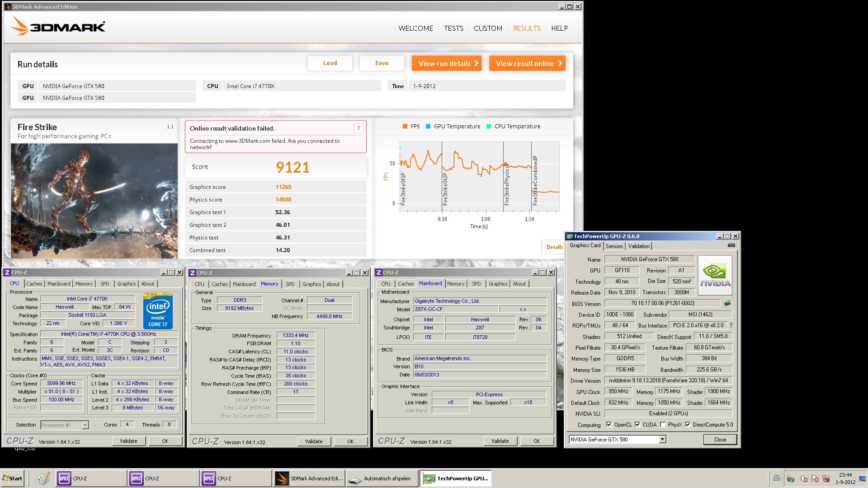Open the validation failed help question mark

tap(359, 128)
